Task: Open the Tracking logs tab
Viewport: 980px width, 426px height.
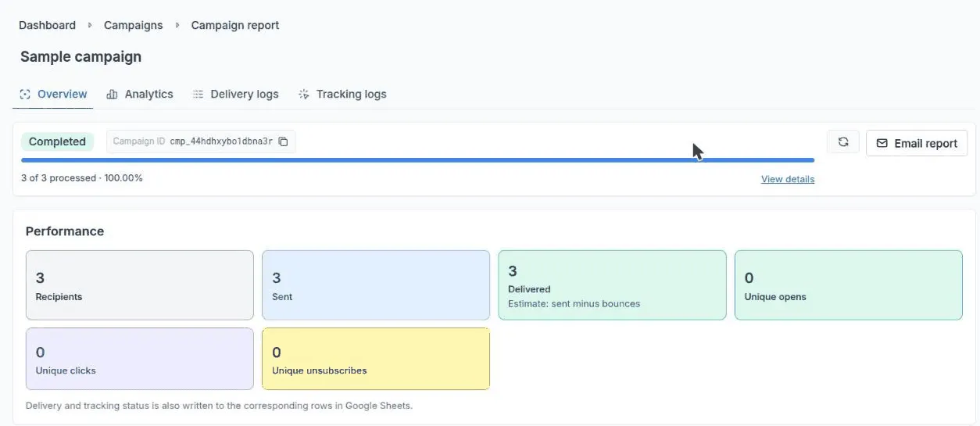Action: click(x=342, y=94)
